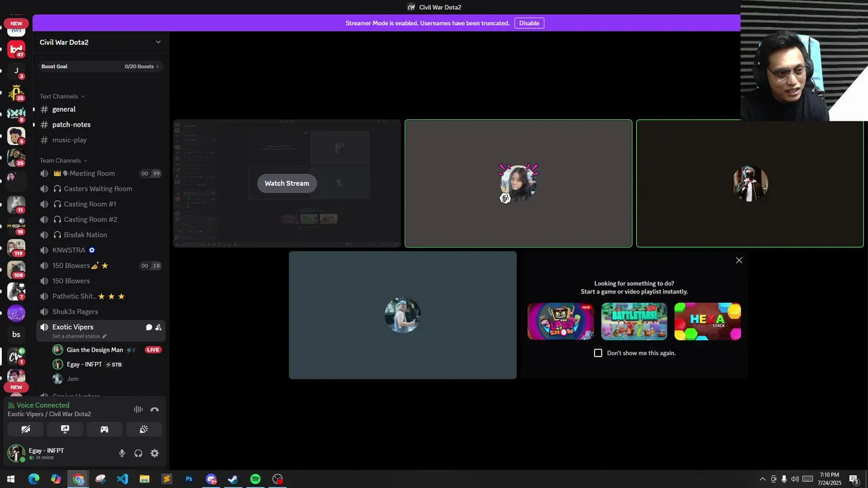Screen dimensions: 868x488
Task: Open the purple server icon
Action: pyautogui.click(x=16, y=313)
